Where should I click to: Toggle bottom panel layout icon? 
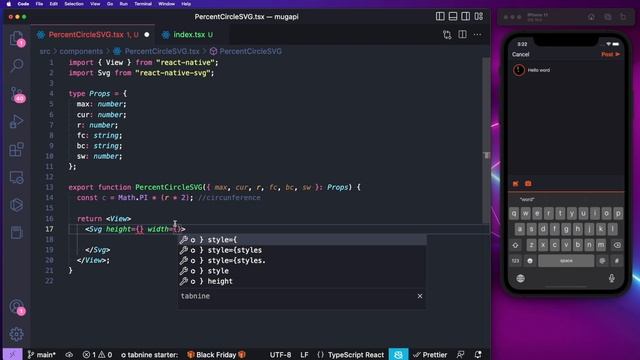(453, 16)
